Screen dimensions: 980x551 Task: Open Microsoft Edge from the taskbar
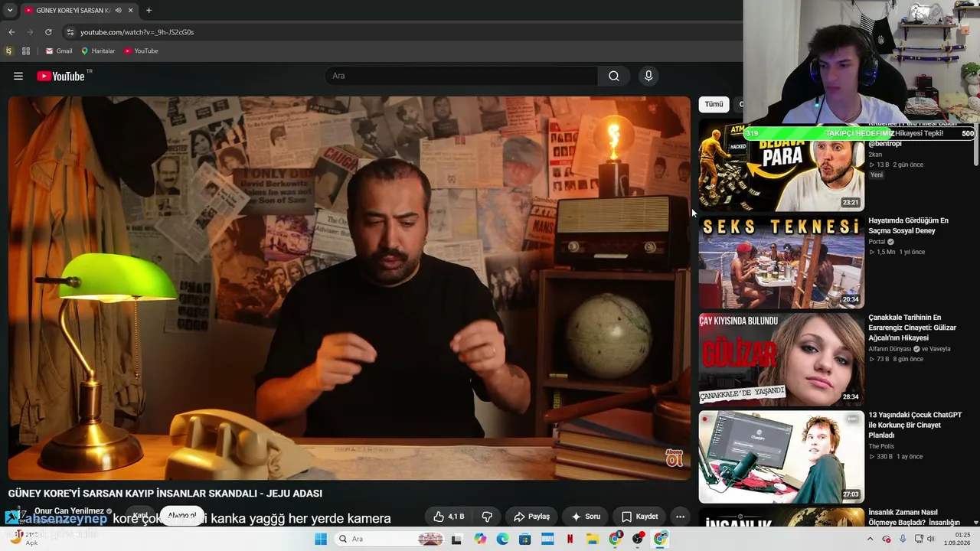(x=502, y=539)
